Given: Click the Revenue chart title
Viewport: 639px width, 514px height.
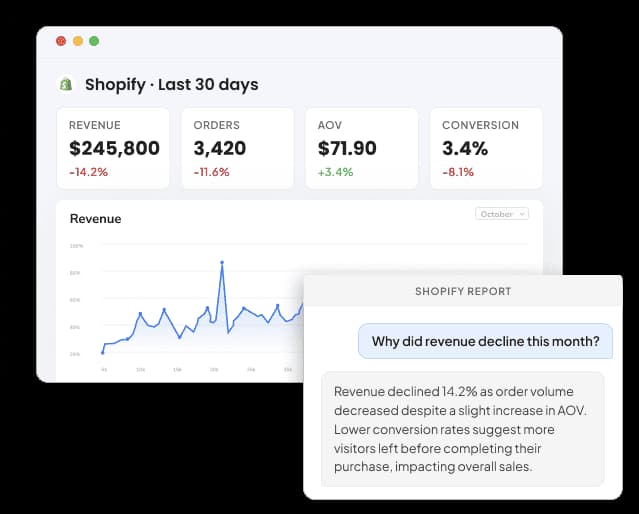Looking at the screenshot, I should pos(95,219).
